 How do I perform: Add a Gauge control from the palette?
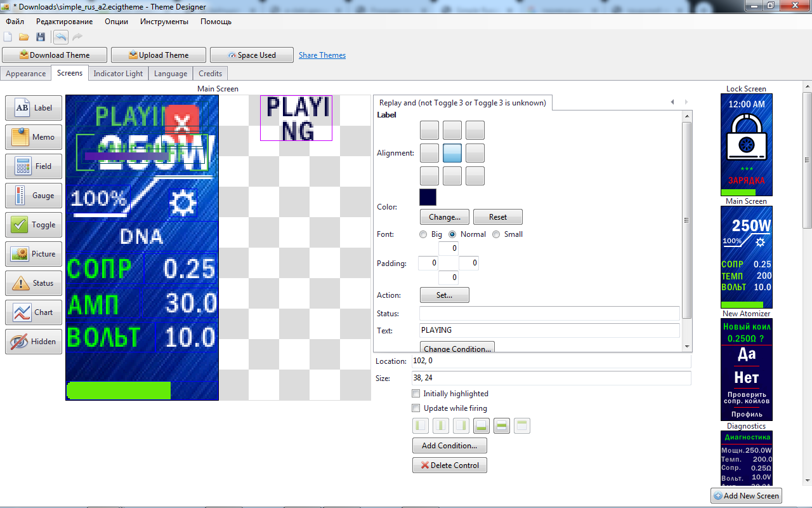34,196
